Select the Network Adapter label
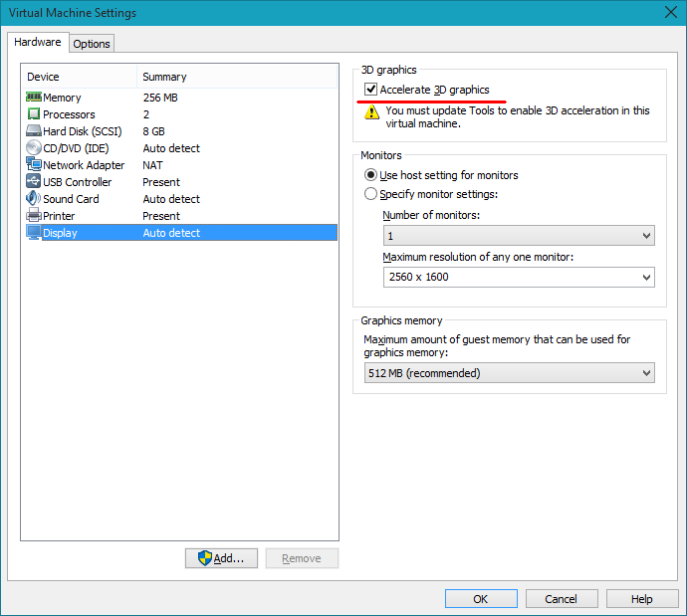This screenshot has width=687, height=616. pyautogui.click(x=84, y=165)
